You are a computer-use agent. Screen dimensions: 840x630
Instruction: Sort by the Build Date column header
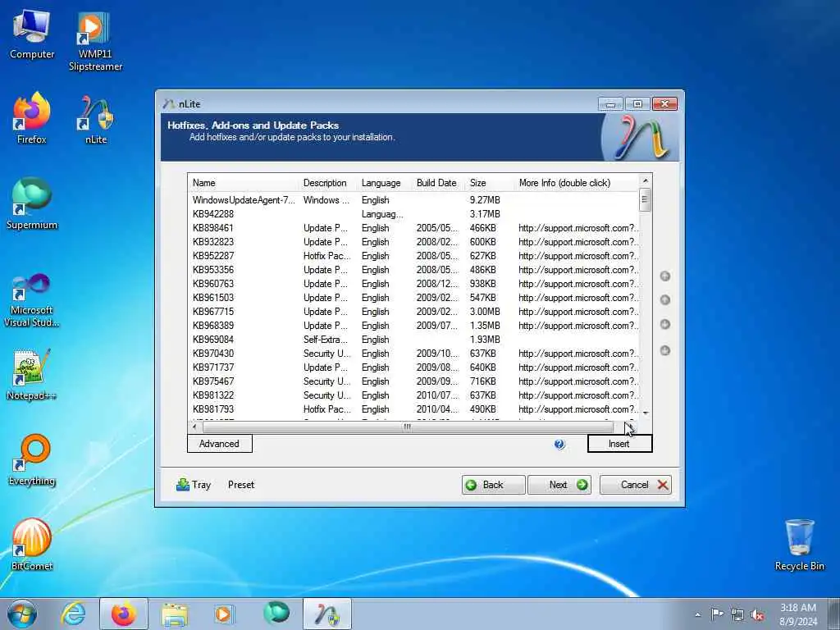438,183
